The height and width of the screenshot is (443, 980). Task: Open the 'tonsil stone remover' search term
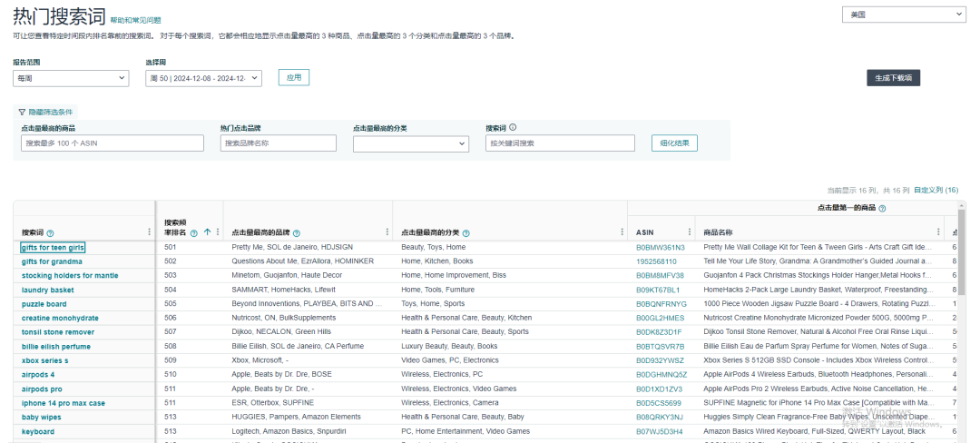pos(58,332)
